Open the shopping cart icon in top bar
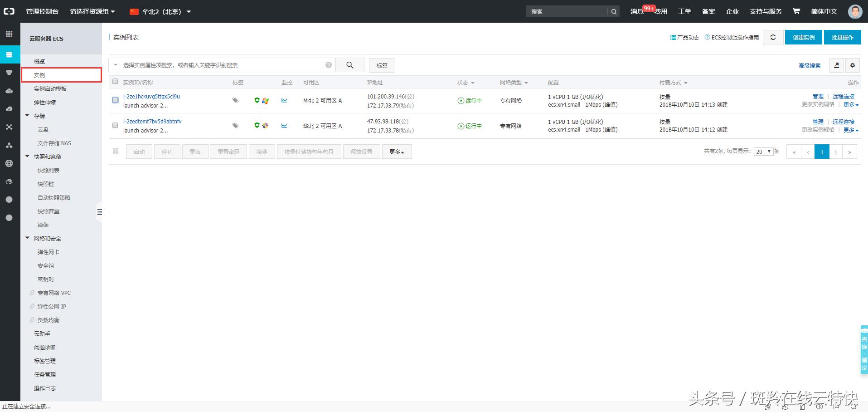The image size is (868, 412). point(796,11)
